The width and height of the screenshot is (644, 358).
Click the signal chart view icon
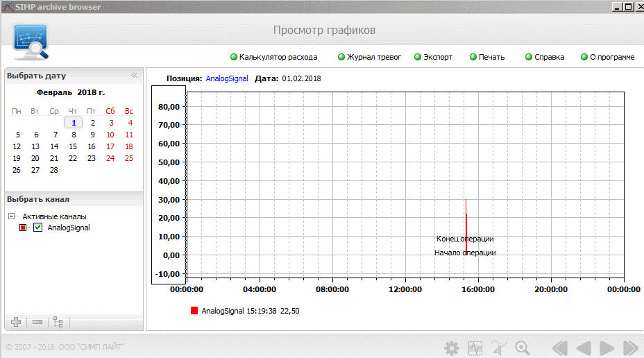tap(475, 348)
